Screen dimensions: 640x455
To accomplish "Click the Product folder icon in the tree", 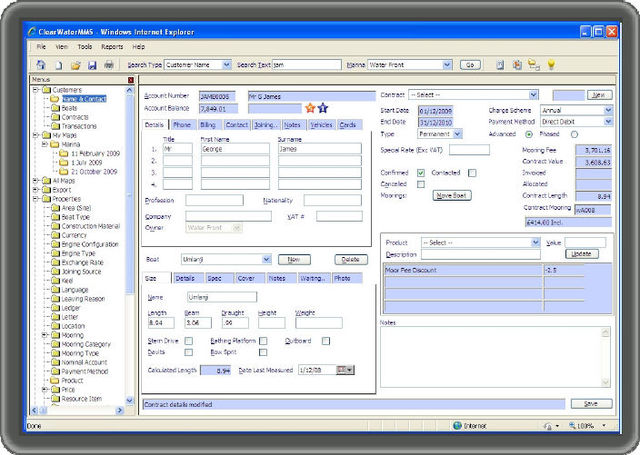I will [x=56, y=380].
